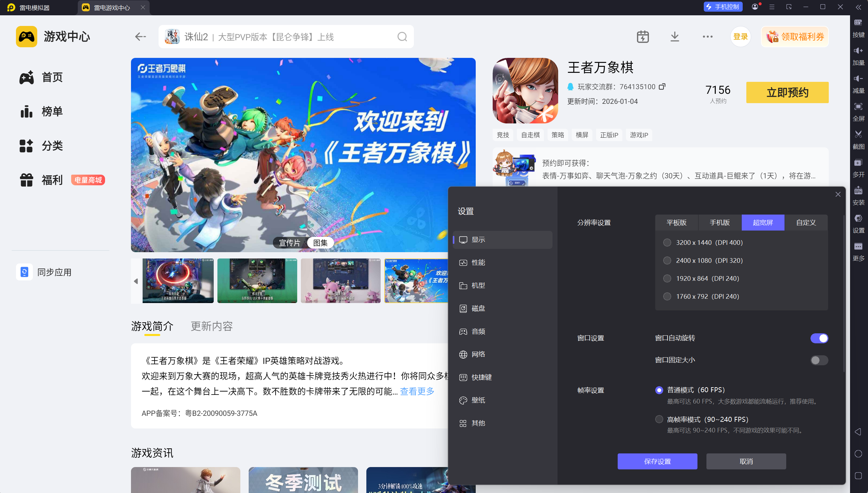Open the three-dots more options menu
This screenshot has height=493, width=868.
(707, 37)
